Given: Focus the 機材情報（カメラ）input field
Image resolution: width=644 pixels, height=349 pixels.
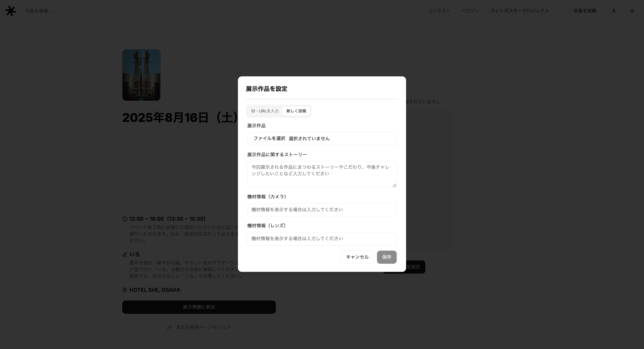Looking at the screenshot, I should pos(322,210).
